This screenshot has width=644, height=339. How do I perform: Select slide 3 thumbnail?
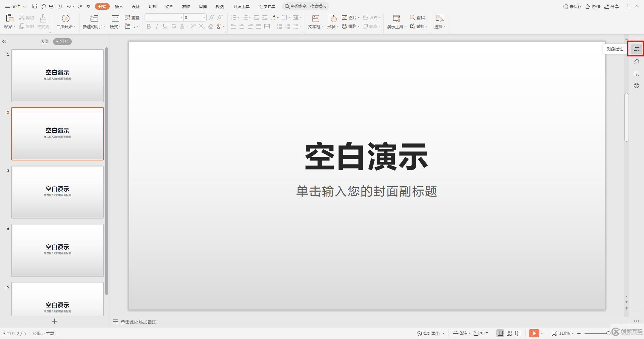(x=57, y=192)
